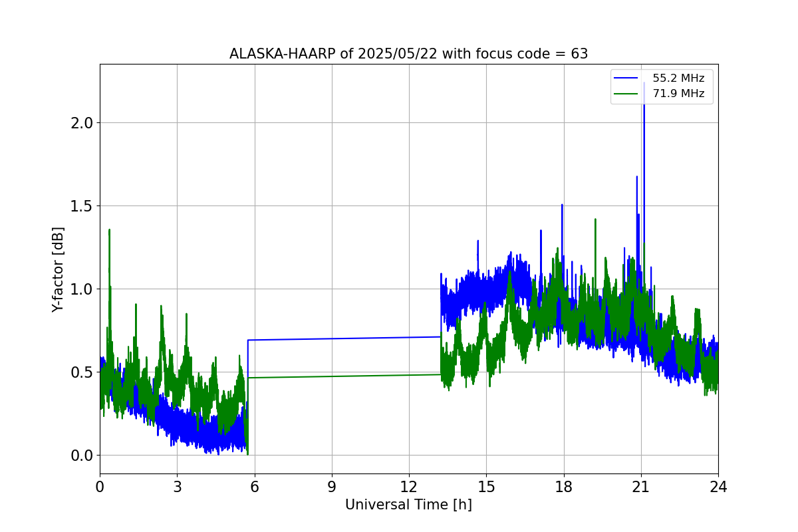Click the 0 x-axis tick label

(100, 486)
